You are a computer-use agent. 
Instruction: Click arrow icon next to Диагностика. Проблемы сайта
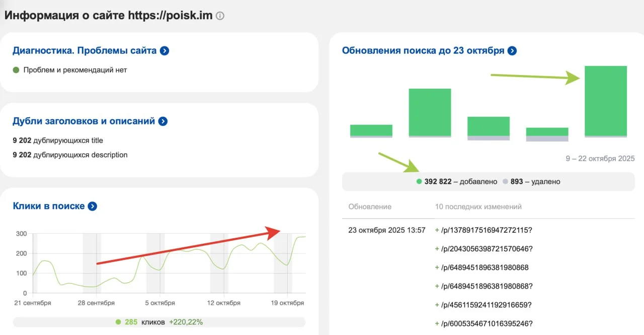click(x=165, y=51)
